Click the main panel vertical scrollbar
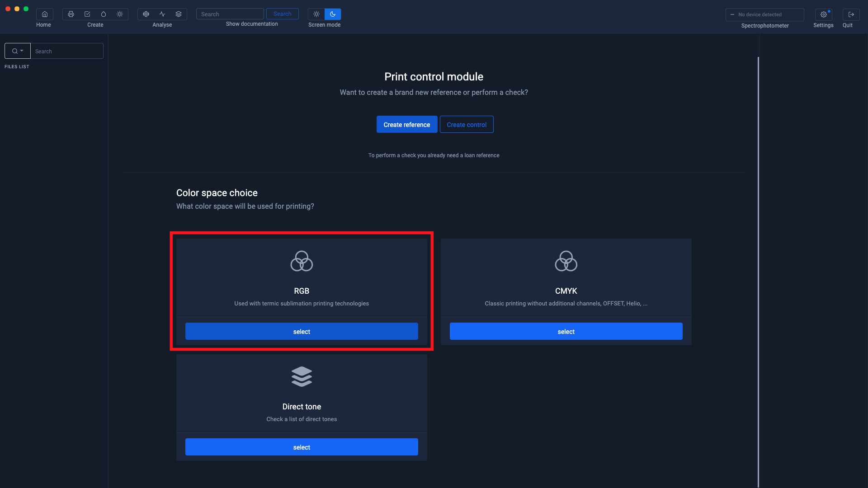868x488 pixels. pyautogui.click(x=758, y=271)
